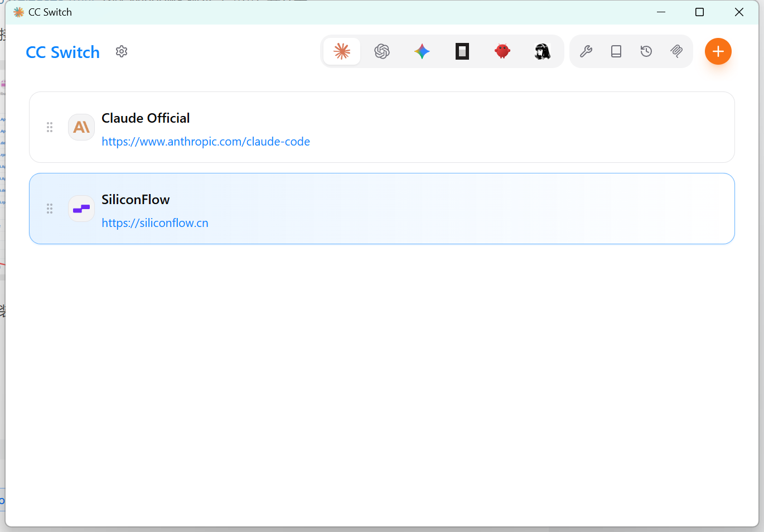Open settings via gear icon beside CC Switch

122,51
